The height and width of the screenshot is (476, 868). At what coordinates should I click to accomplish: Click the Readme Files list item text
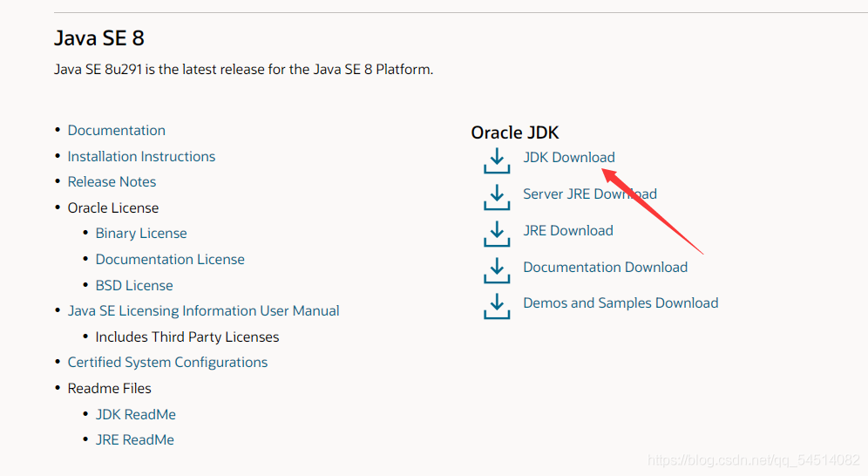(109, 388)
